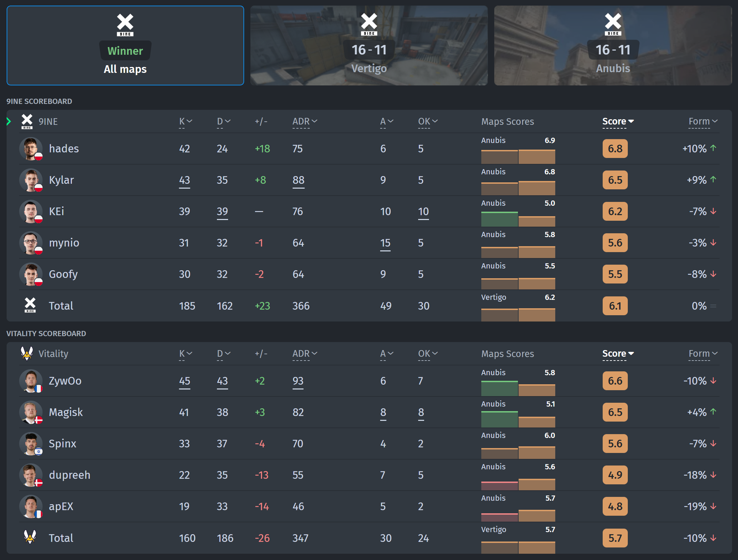
Task: Click Kylar player avatar
Action: [31, 180]
